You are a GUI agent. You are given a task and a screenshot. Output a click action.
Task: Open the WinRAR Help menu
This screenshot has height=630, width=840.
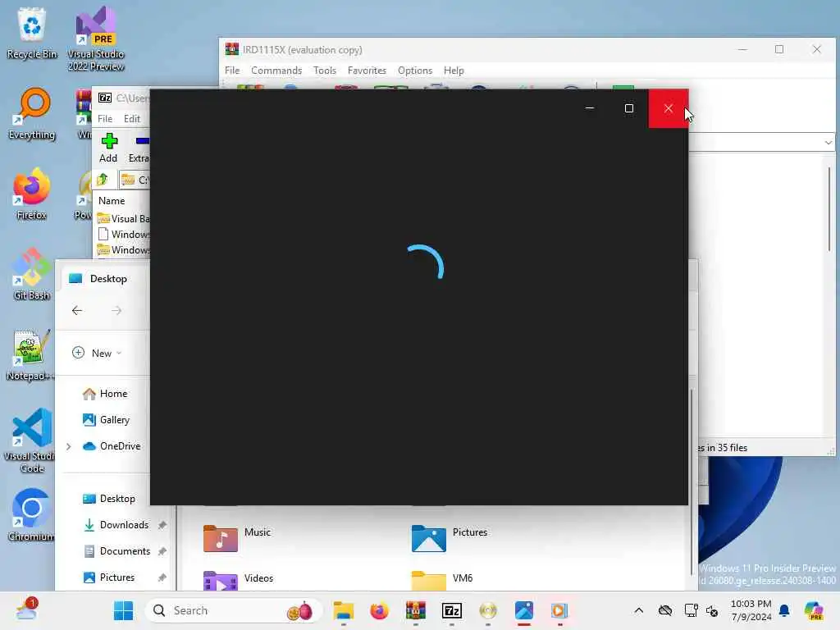pos(453,71)
